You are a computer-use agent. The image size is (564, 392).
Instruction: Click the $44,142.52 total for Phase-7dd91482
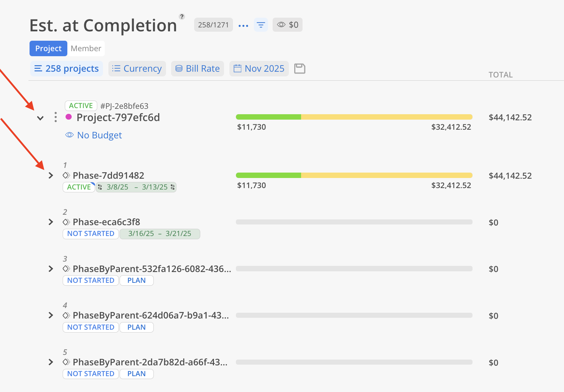tap(510, 176)
